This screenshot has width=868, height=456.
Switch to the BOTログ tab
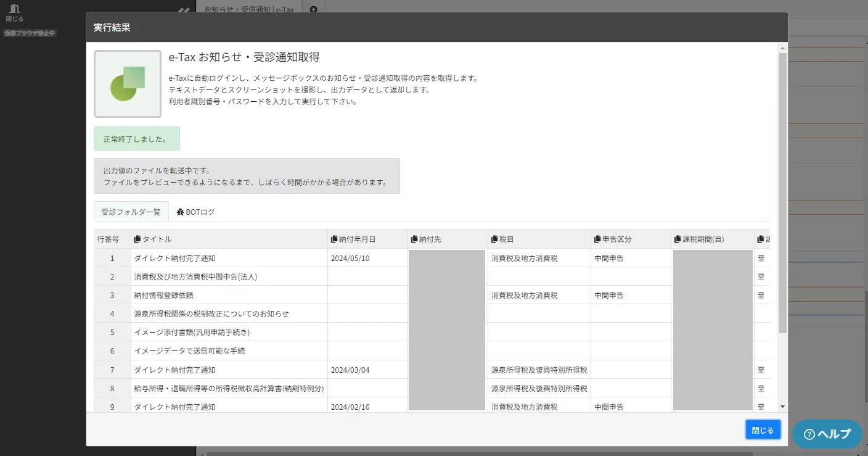click(195, 212)
